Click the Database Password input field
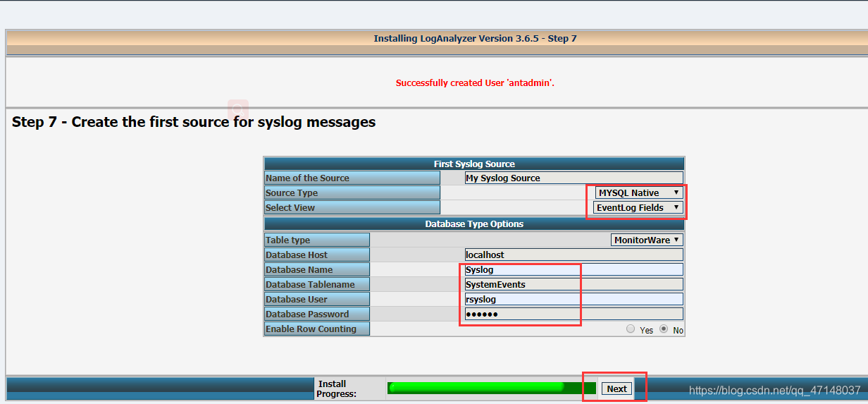Image resolution: width=868 pixels, height=404 pixels. (x=573, y=314)
